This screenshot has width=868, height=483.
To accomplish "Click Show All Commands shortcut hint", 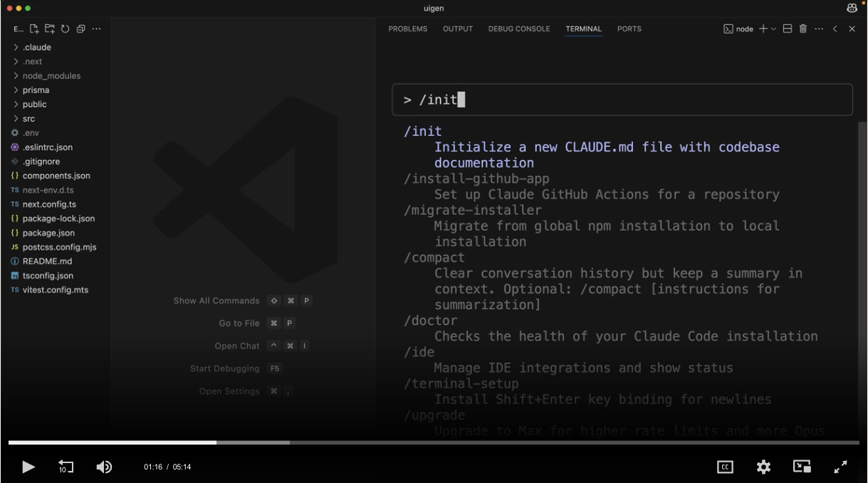I will (x=243, y=301).
